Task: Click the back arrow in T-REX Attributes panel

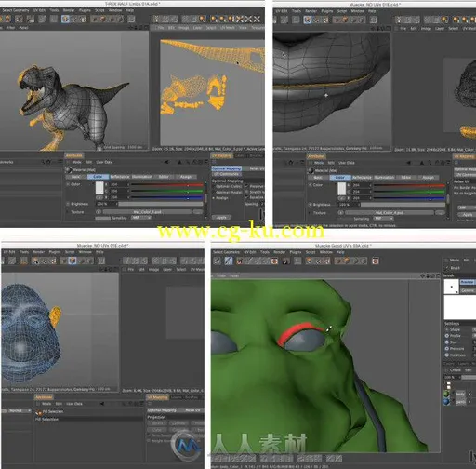Action: [166, 162]
